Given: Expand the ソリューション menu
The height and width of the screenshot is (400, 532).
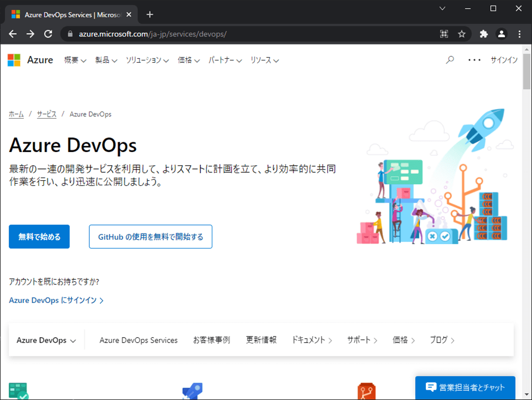Looking at the screenshot, I should (147, 60).
